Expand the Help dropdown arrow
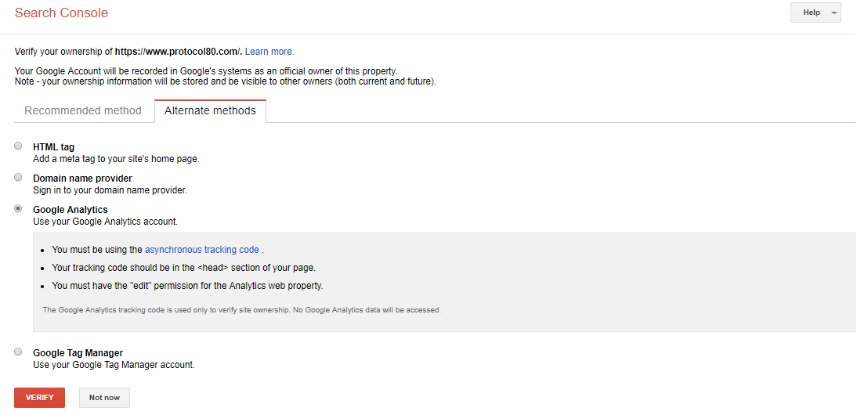The width and height of the screenshot is (868, 415). pyautogui.click(x=834, y=13)
